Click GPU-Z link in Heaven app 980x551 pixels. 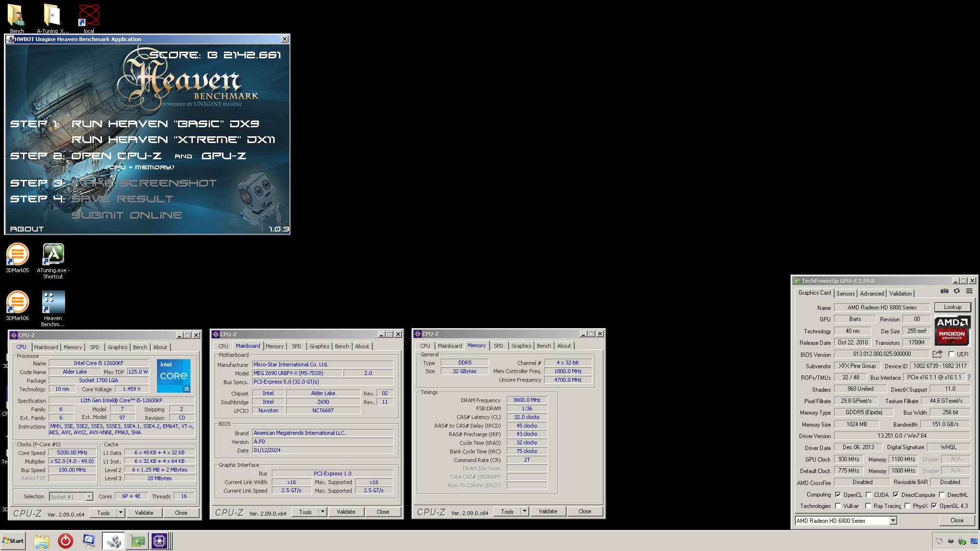(224, 156)
